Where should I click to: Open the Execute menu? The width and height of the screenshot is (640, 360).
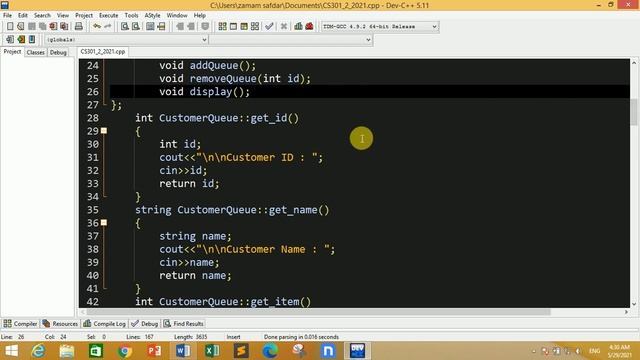(109, 16)
